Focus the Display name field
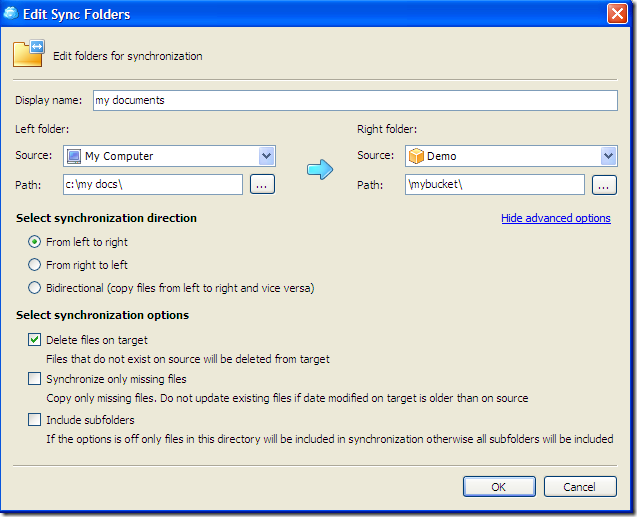The width and height of the screenshot is (637, 517). 355,100
